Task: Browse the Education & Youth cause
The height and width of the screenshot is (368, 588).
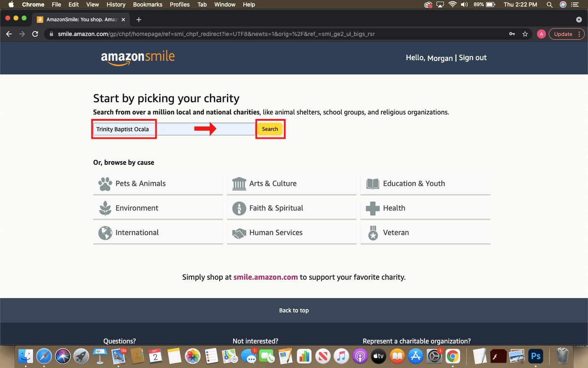Action: click(x=425, y=184)
